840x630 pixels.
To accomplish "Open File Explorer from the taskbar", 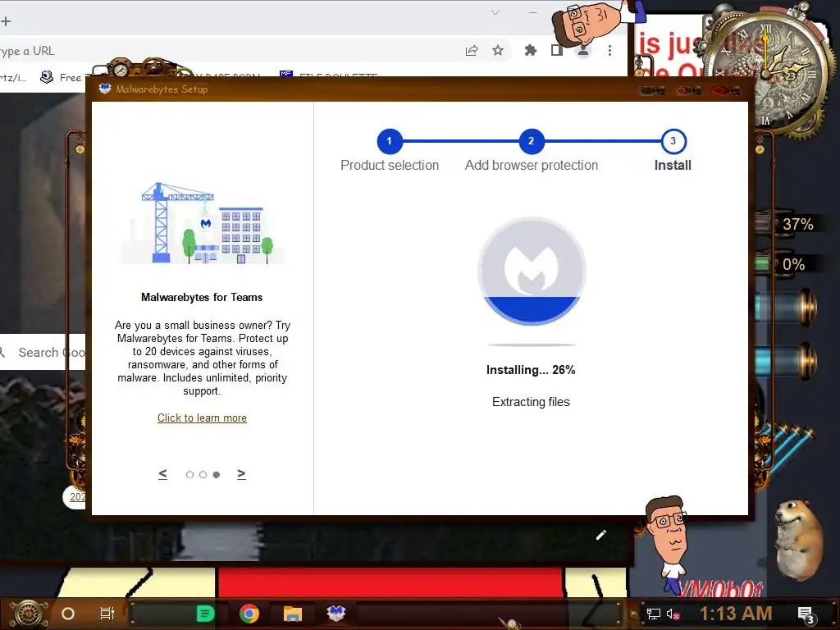I will pyautogui.click(x=293, y=614).
